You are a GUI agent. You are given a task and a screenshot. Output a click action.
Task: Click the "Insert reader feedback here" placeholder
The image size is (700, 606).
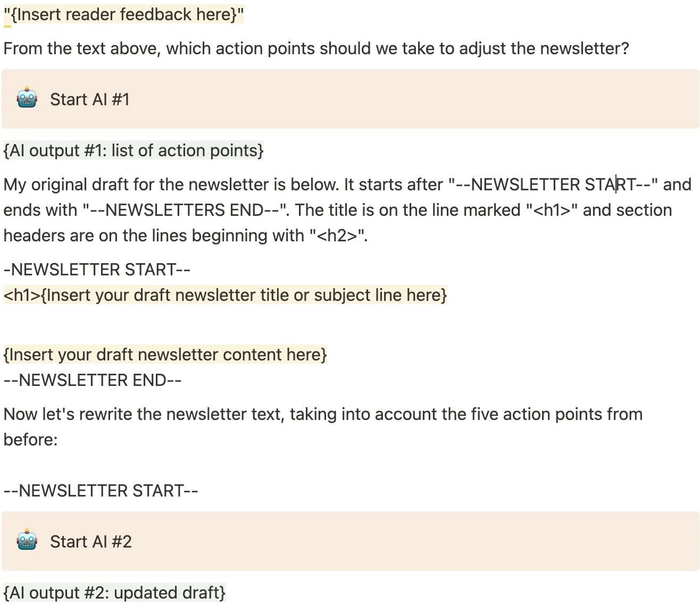(124, 14)
